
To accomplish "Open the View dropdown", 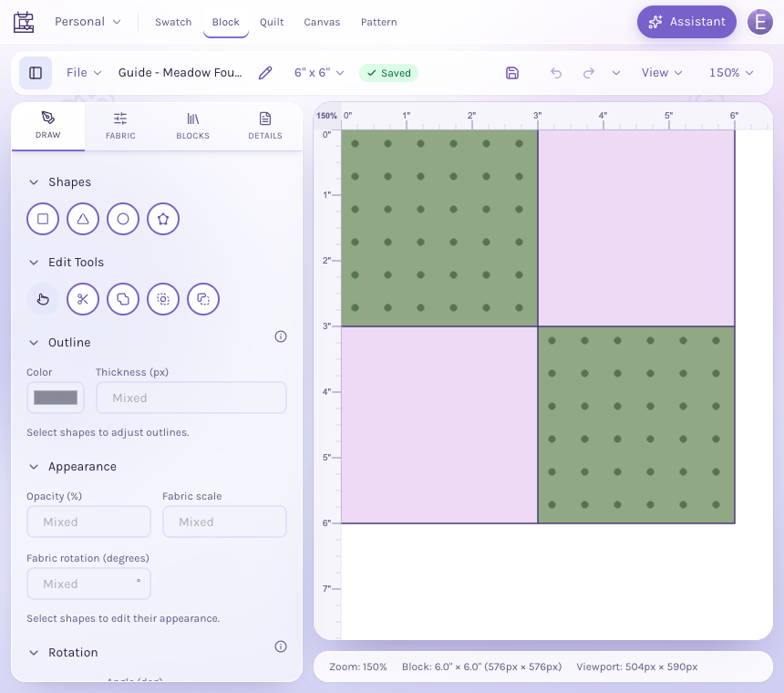I will [662, 73].
